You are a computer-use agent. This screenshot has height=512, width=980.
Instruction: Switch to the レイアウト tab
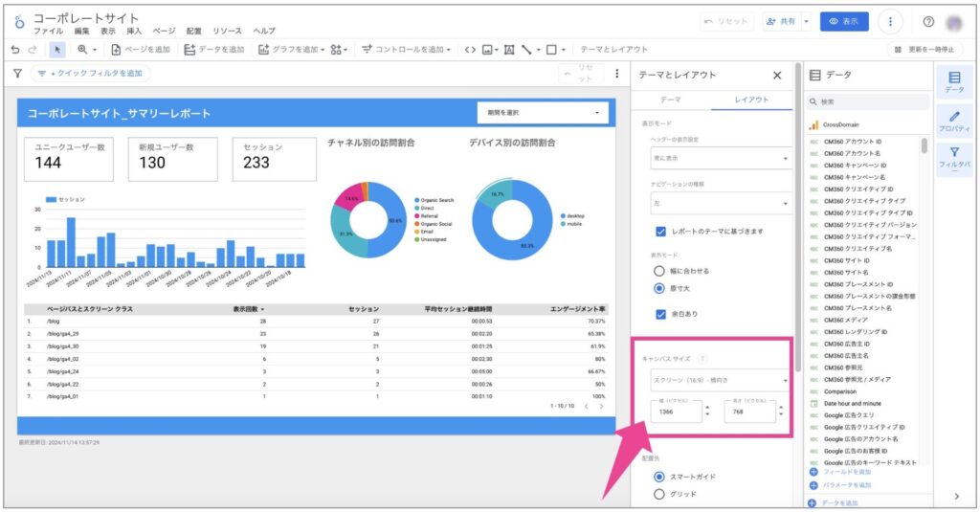point(751,100)
